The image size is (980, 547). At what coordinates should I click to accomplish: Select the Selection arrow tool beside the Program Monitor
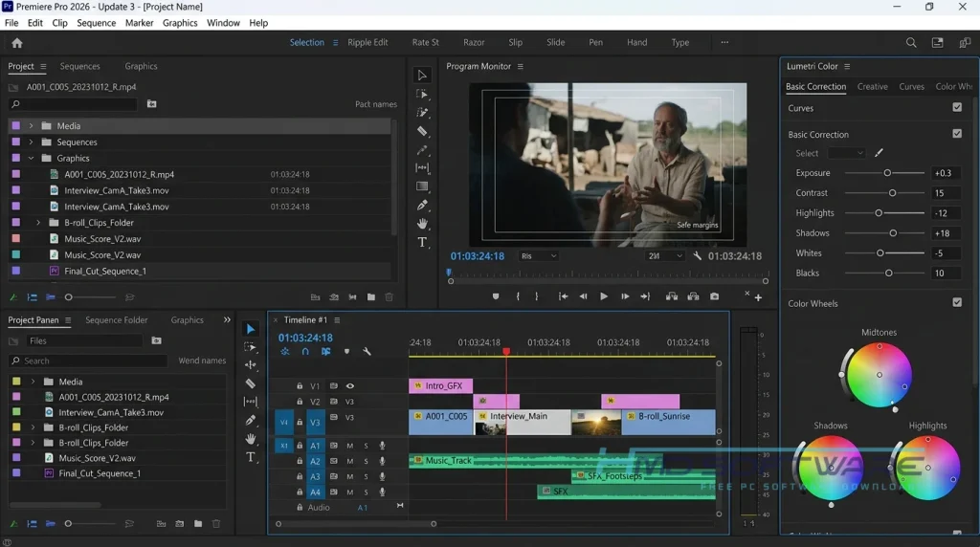(x=422, y=76)
